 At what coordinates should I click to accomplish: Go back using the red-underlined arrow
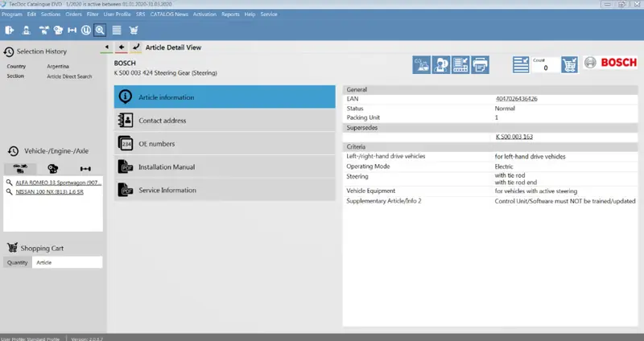(122, 47)
